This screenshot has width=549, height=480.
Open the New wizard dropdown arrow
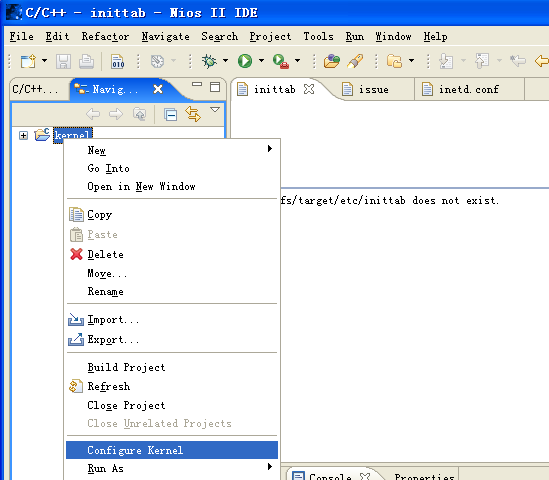(x=44, y=61)
